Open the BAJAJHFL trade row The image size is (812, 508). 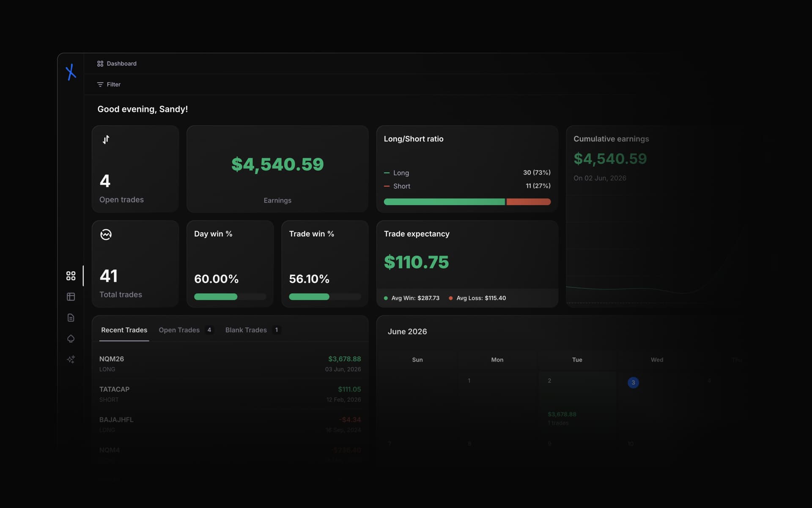(230, 425)
